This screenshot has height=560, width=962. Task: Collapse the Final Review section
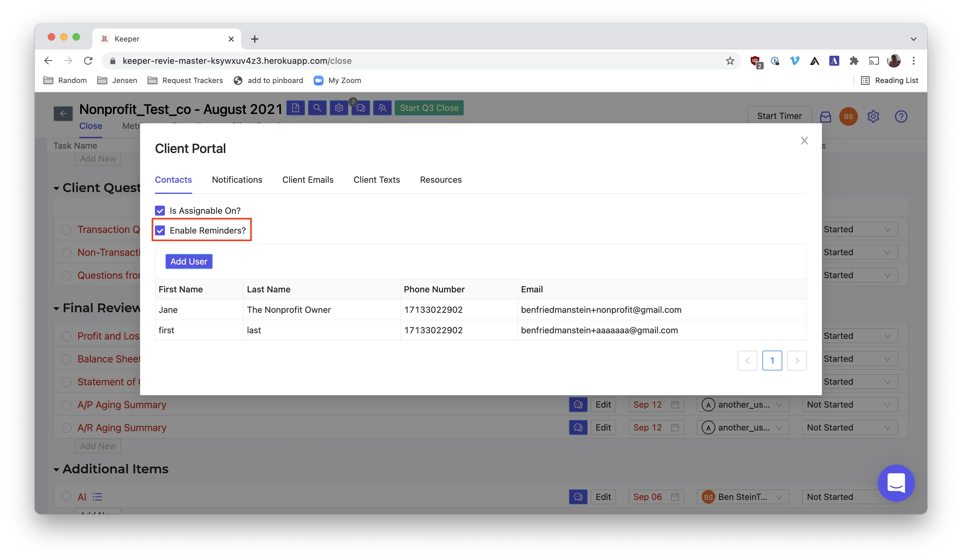56,308
